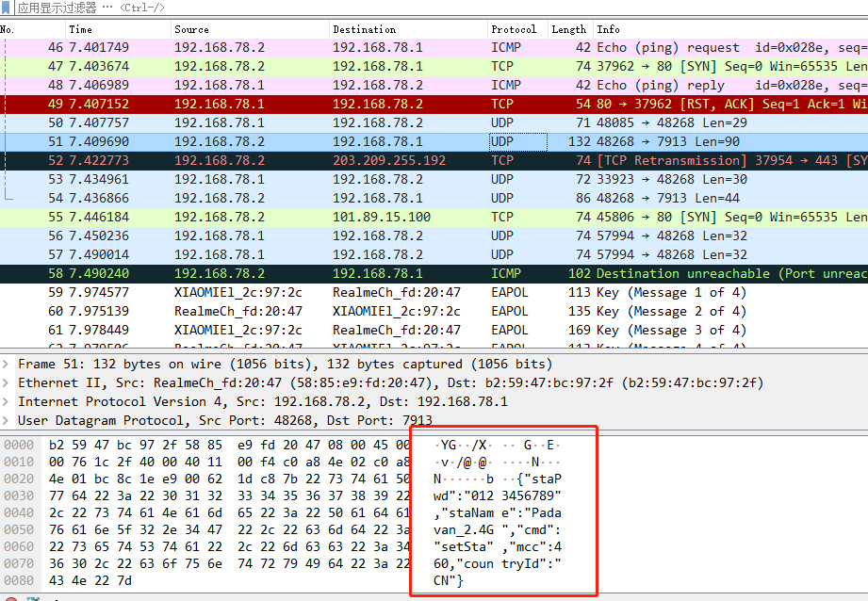868x601 pixels.
Task: Click the Length column header
Action: click(570, 29)
